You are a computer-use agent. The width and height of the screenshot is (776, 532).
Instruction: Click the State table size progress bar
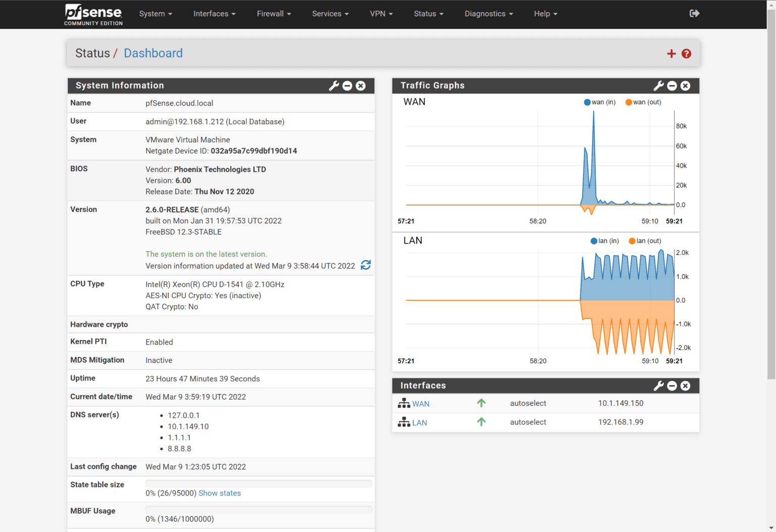coord(259,483)
